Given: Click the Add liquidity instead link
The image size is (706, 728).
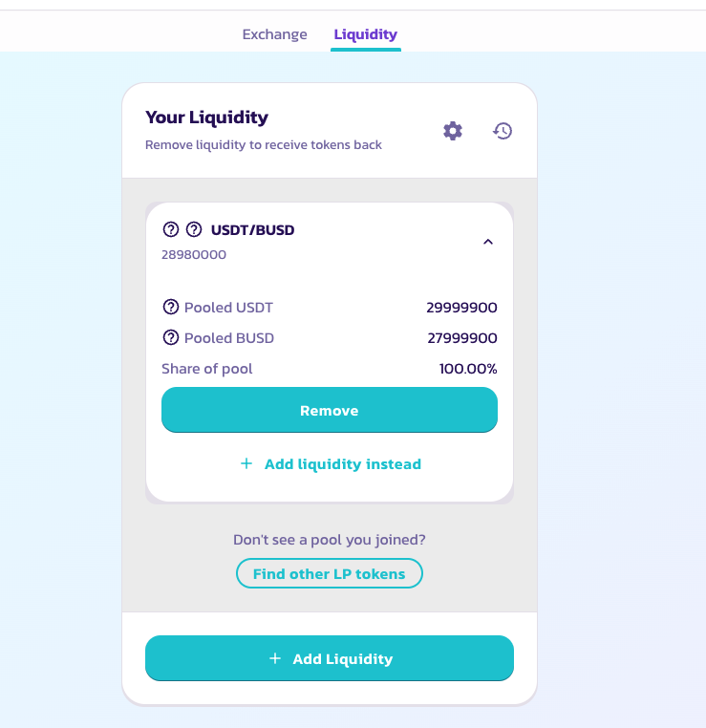Looking at the screenshot, I should coord(343,463).
